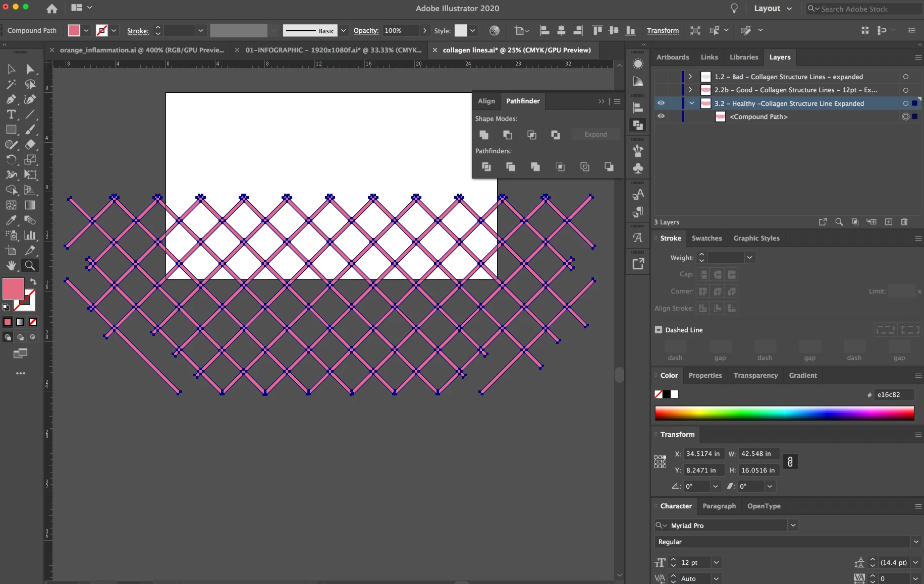The image size is (924, 584).
Task: Collapse the 3.2 Healthy layer
Action: [x=691, y=103]
